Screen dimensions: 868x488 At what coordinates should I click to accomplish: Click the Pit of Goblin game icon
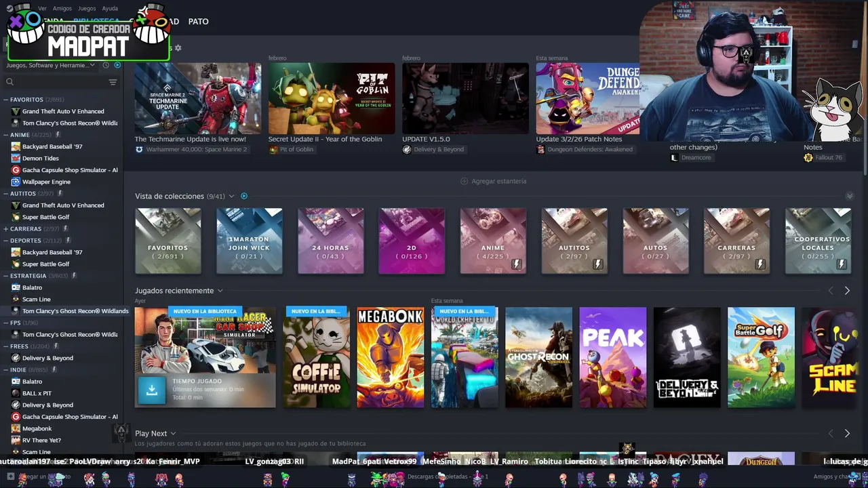tap(273, 149)
